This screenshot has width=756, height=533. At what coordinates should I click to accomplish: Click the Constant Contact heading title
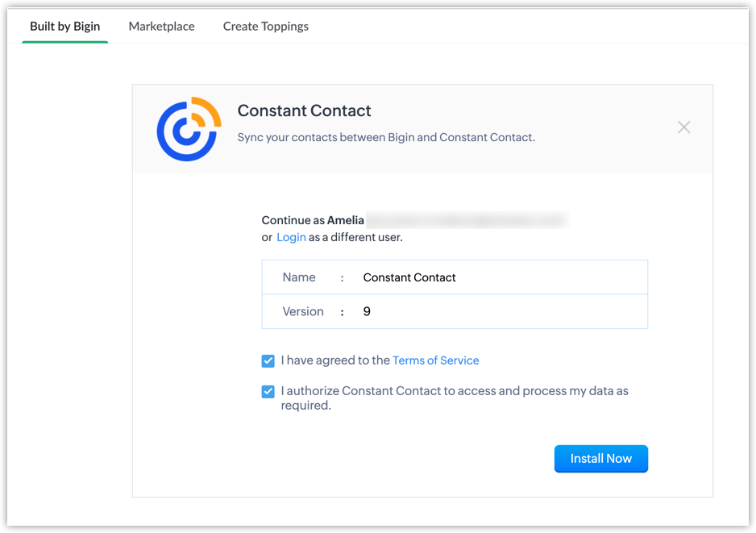304,111
